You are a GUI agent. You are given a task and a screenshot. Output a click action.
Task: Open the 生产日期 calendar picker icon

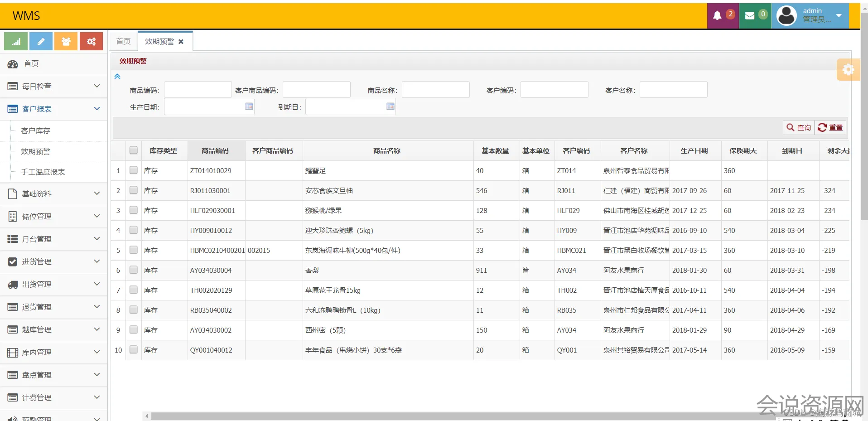coord(249,106)
